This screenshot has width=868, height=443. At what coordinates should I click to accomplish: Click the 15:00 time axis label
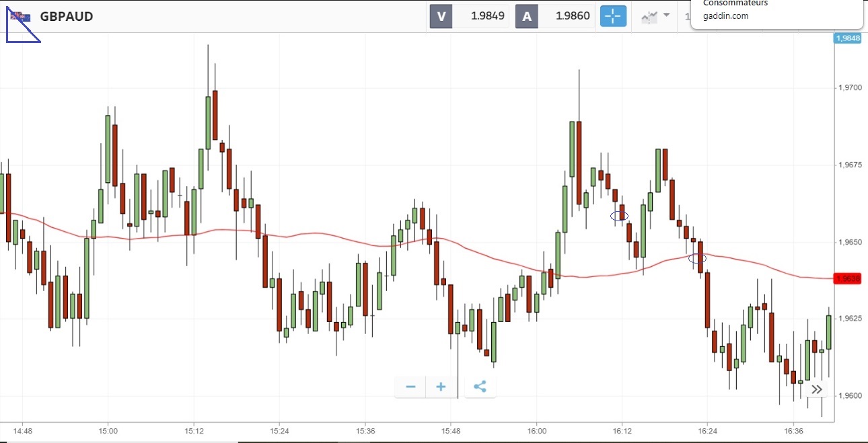108,431
